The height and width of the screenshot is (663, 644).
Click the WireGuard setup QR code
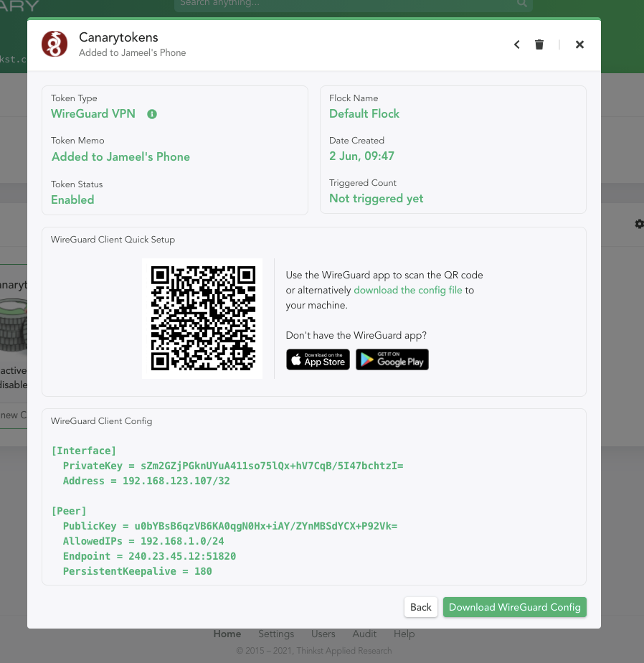coord(203,318)
